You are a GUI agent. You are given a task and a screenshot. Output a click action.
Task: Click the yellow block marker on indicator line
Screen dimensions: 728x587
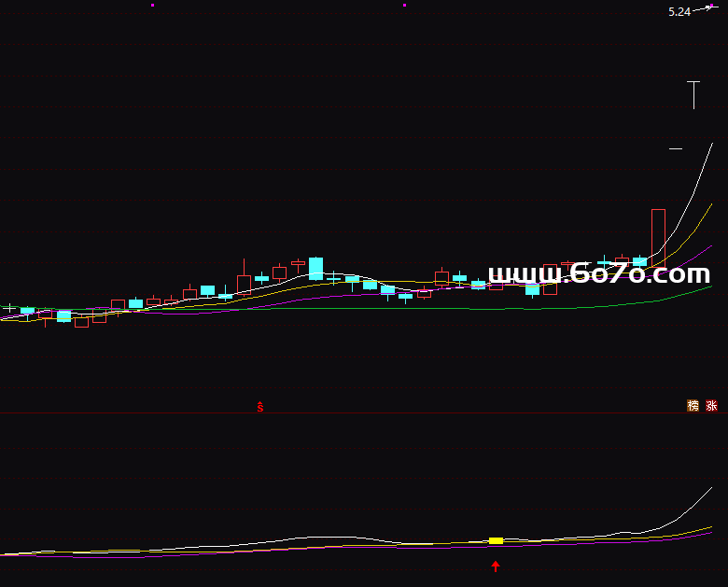pos(496,540)
